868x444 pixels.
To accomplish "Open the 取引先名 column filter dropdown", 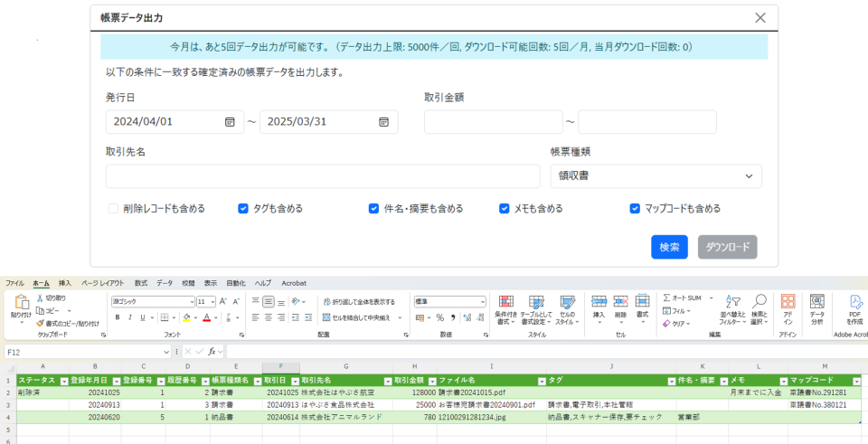I will click(386, 381).
